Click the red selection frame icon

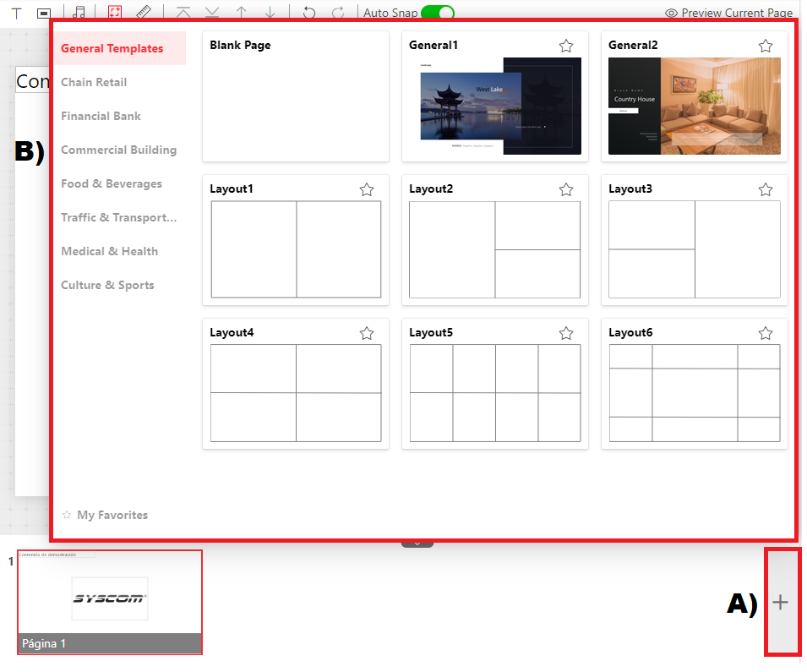[x=115, y=12]
